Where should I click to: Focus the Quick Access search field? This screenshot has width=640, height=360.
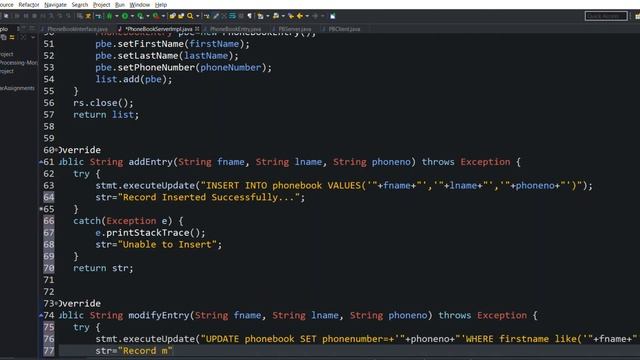[x=606, y=16]
